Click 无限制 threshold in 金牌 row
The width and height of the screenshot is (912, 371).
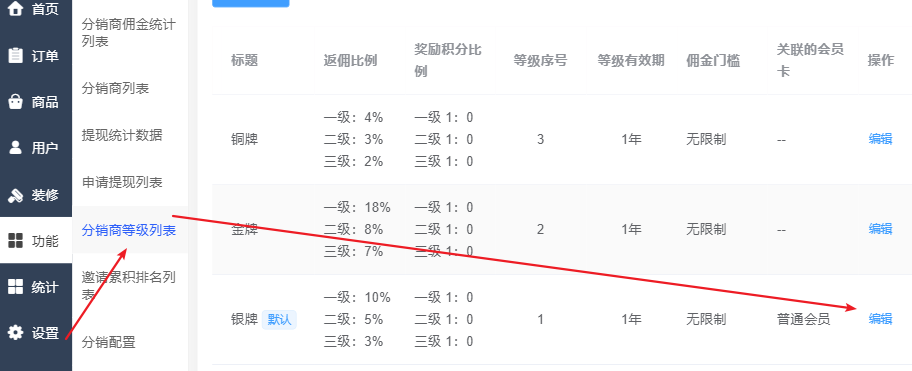(x=706, y=230)
